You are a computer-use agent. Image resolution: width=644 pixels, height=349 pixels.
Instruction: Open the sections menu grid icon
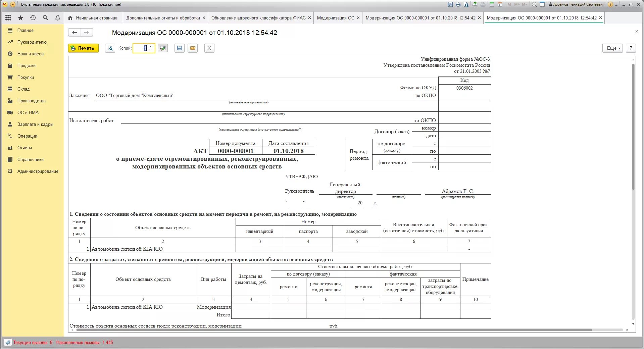pyautogui.click(x=8, y=18)
